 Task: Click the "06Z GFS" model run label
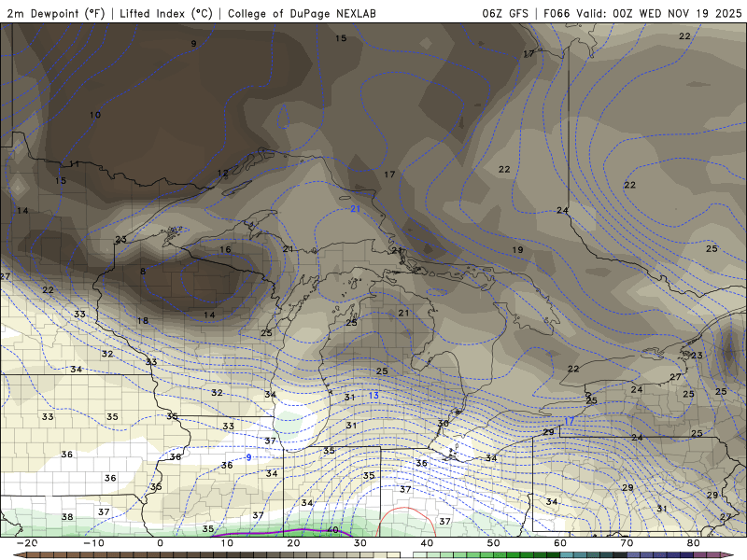505,13
